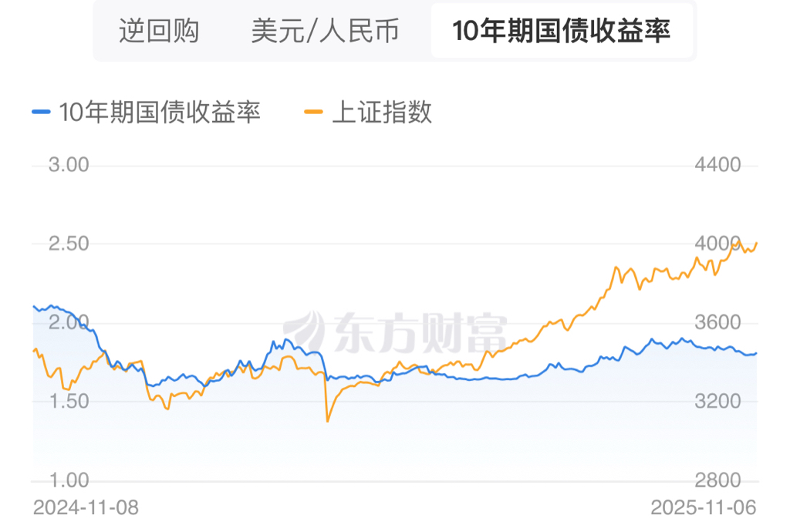790x532 pixels.
Task: Toggle the 10年期国债收益率 legend text
Action: tap(160, 113)
